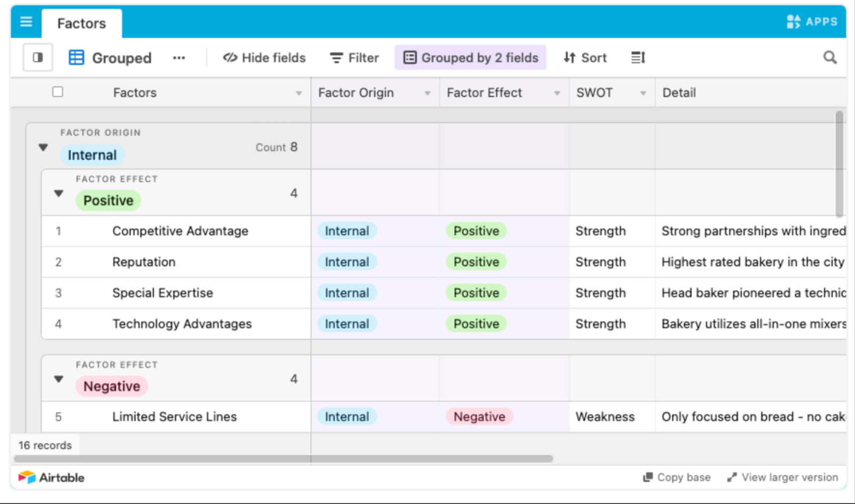The image size is (855, 504).
Task: Click the Copy base link
Action: [x=677, y=477]
